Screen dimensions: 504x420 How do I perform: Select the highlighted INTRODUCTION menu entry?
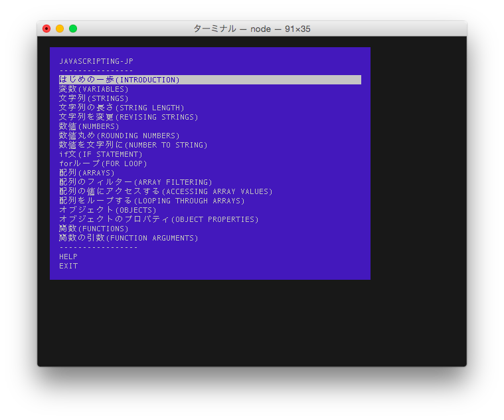point(120,80)
